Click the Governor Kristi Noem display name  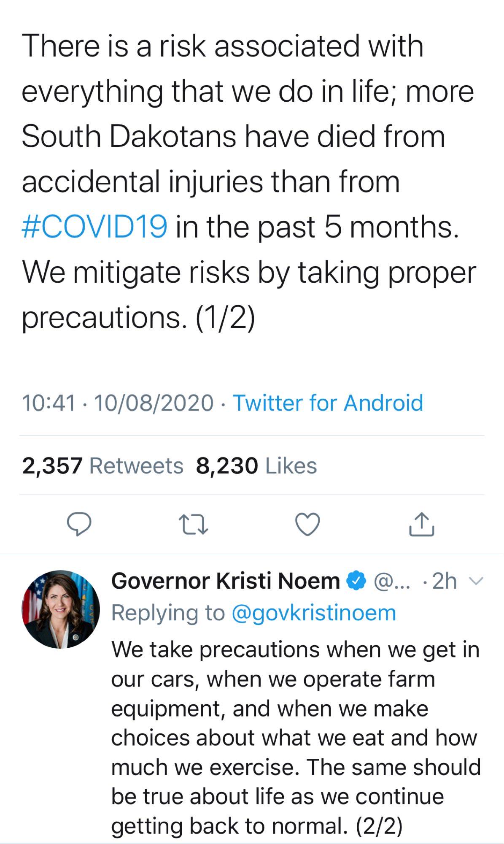point(225,581)
